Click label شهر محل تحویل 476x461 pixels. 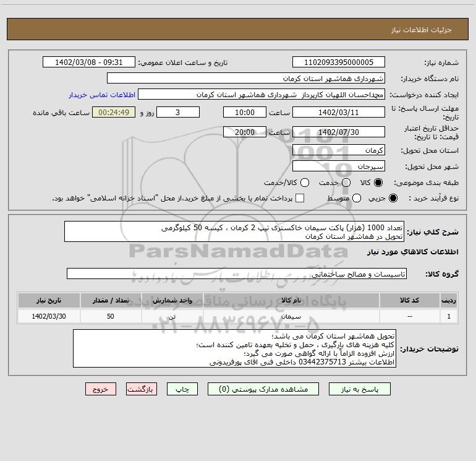click(432, 167)
